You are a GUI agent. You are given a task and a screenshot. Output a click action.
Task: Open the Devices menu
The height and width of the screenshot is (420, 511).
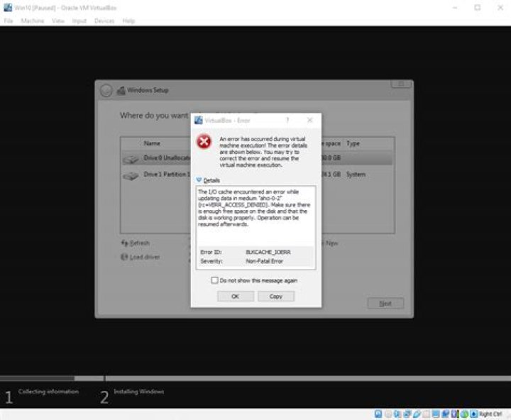pos(104,21)
